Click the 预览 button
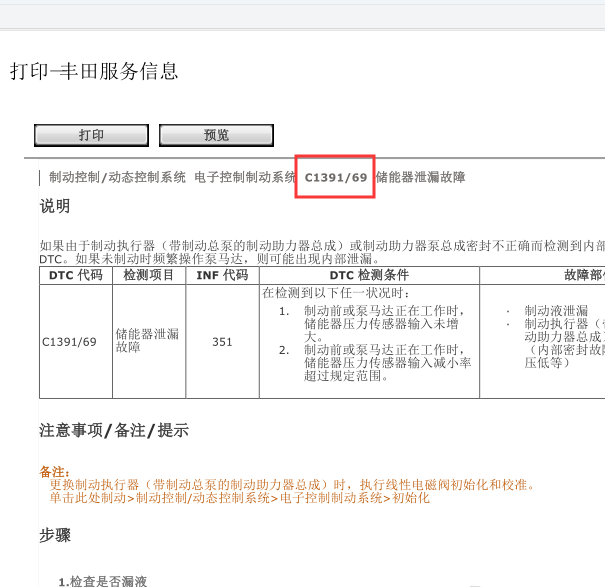Viewport: 605px width, 587px height. pyautogui.click(x=216, y=135)
